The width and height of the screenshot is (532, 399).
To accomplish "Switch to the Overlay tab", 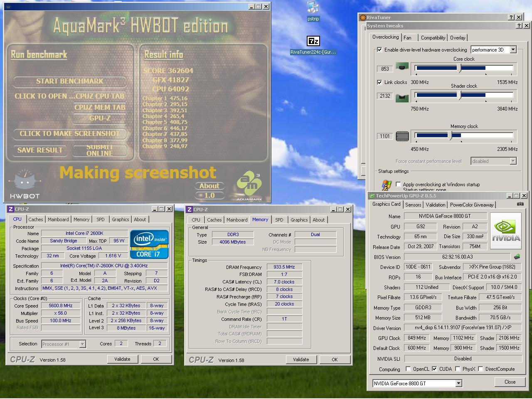I will pos(458,38).
